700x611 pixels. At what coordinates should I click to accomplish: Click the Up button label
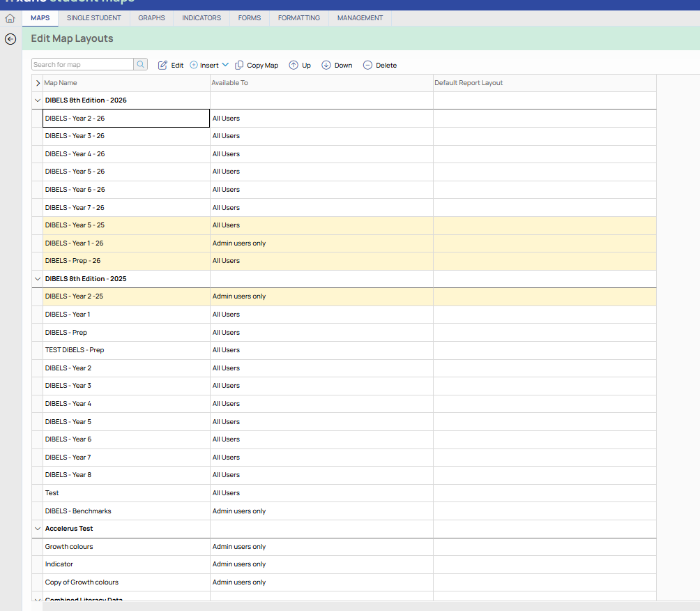pos(306,65)
